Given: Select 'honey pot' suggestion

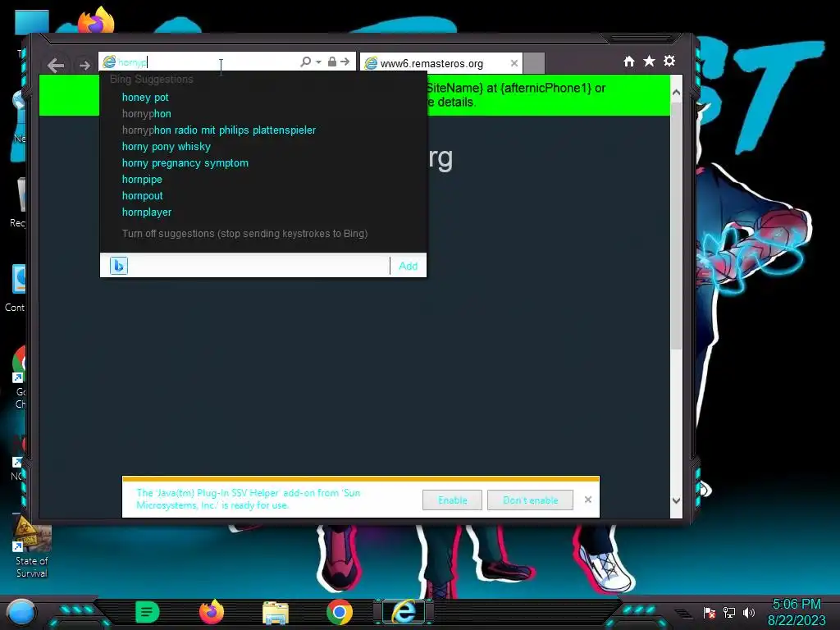Looking at the screenshot, I should click(145, 98).
